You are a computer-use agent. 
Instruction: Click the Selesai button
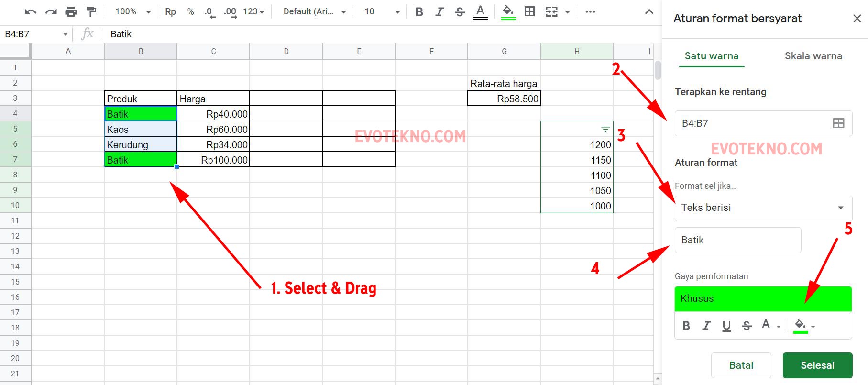point(817,365)
